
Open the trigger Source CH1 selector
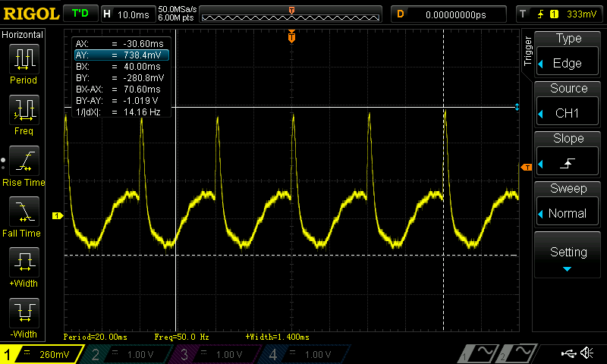click(568, 105)
